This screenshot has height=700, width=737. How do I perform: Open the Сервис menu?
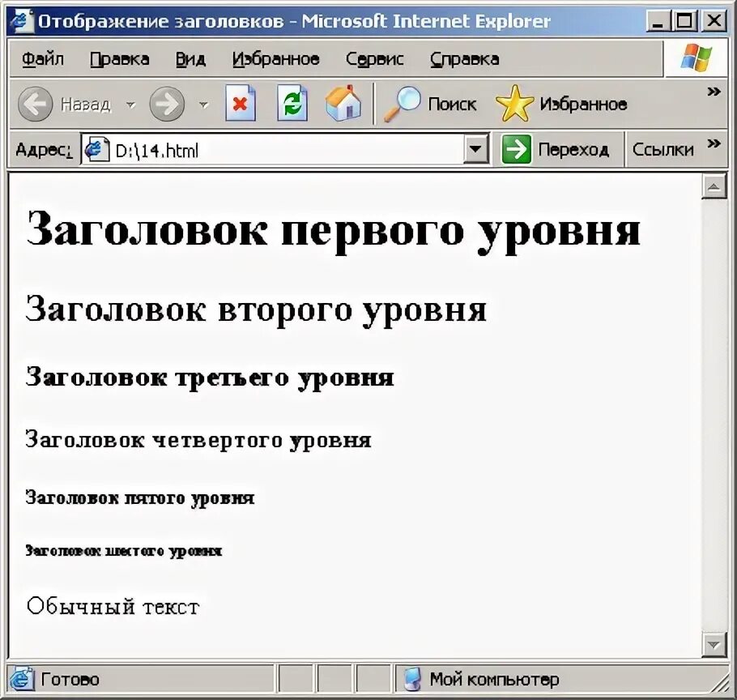(375, 58)
